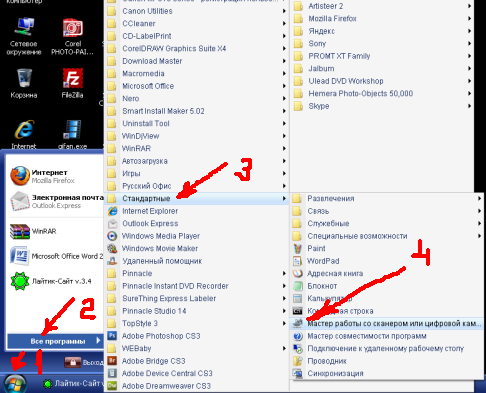Open the Download Master folder
The height and width of the screenshot is (393, 486).
[197, 61]
